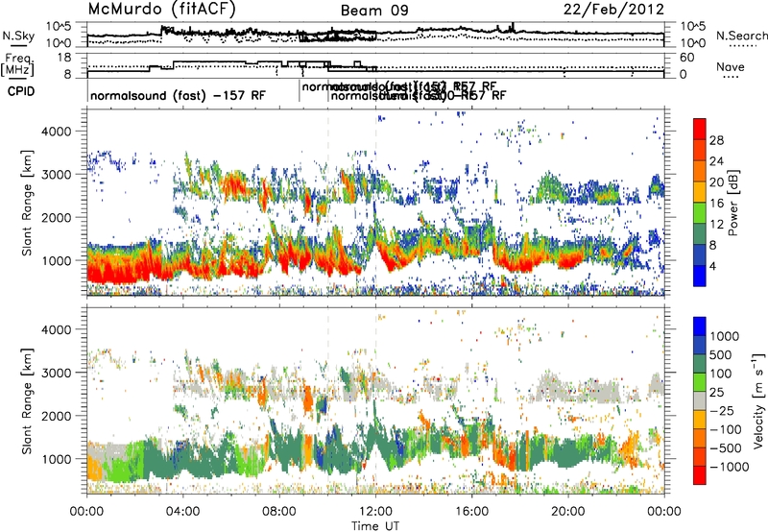Click the leftmost normalsound (fast) -157 RF text
Image resolution: width=768 pixels, height=532 pixels.
point(178,95)
